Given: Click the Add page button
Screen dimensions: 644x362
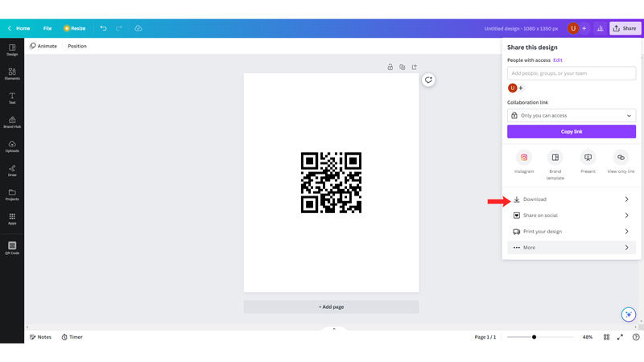Looking at the screenshot, I should (x=331, y=306).
